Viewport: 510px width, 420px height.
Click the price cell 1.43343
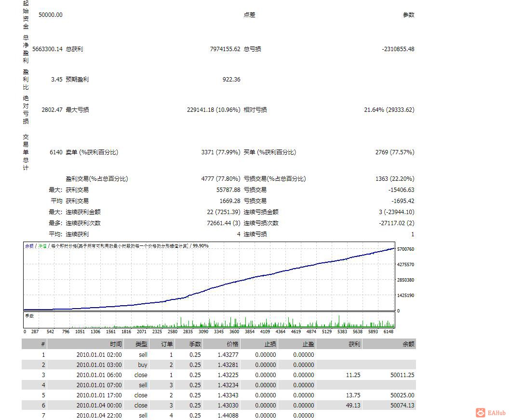coord(228,395)
